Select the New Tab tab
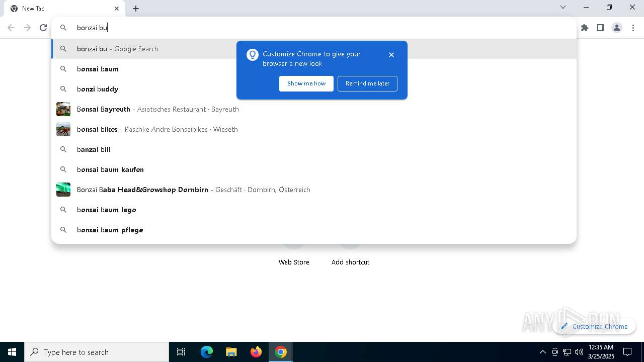 point(64,9)
